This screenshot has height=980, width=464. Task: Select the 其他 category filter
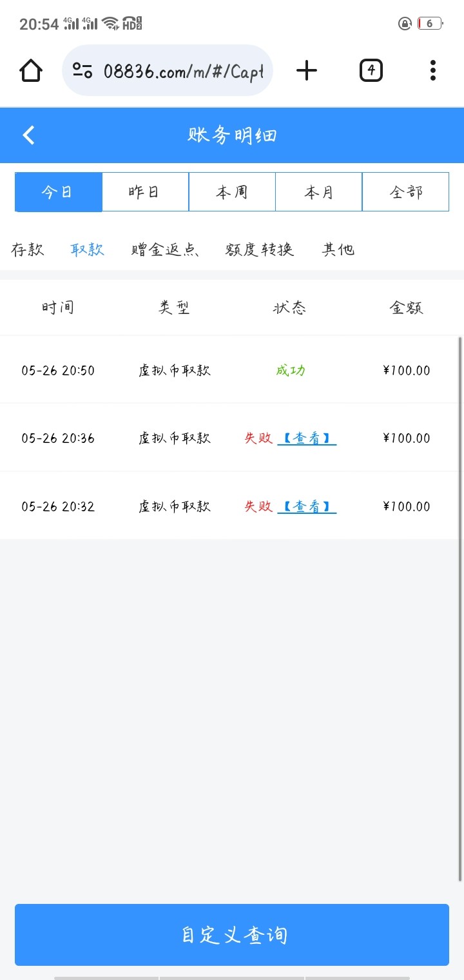[338, 250]
